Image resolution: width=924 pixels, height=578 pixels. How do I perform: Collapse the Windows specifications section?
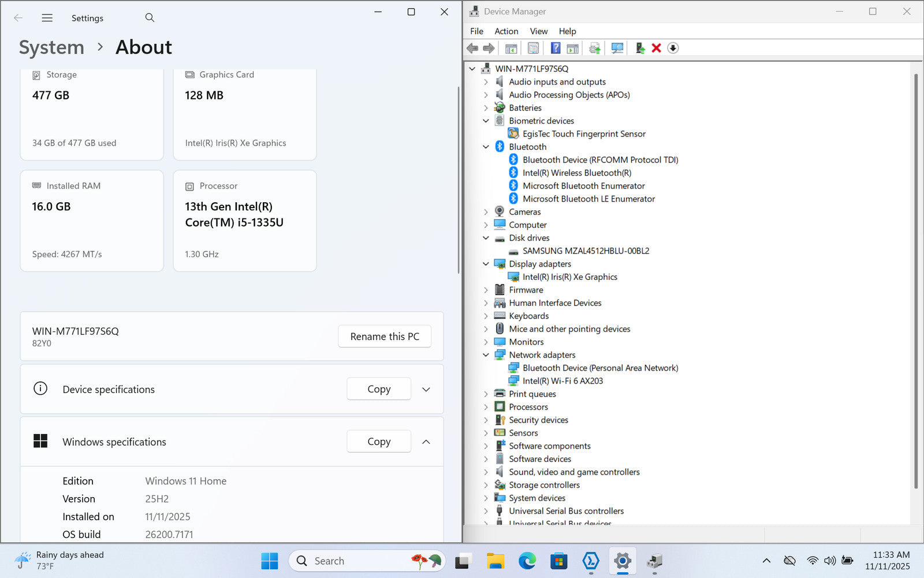426,442
